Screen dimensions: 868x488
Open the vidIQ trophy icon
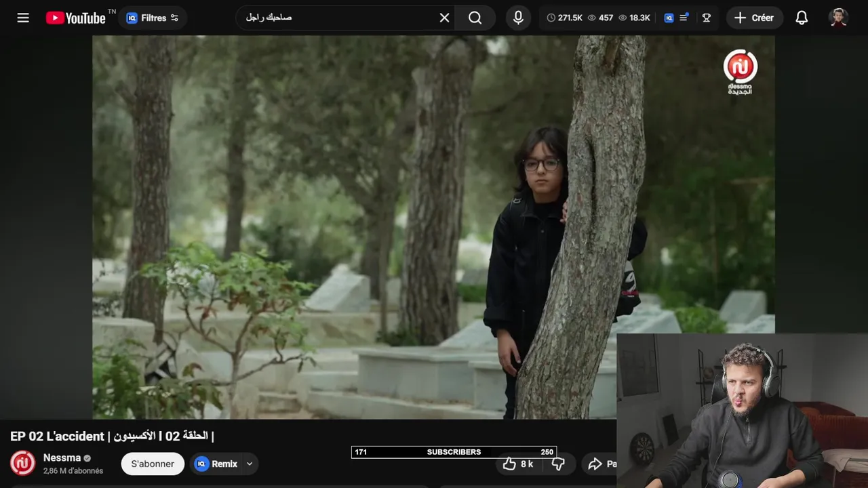[x=707, y=18]
